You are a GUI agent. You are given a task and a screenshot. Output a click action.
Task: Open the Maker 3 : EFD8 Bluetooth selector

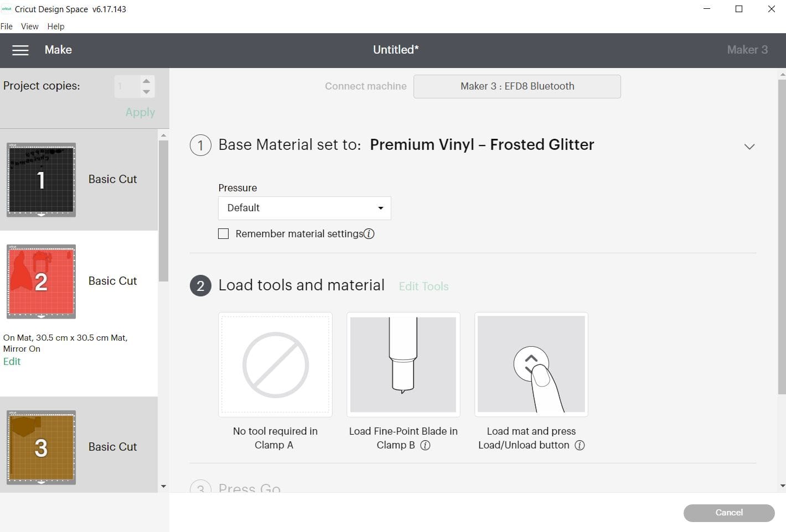point(517,86)
